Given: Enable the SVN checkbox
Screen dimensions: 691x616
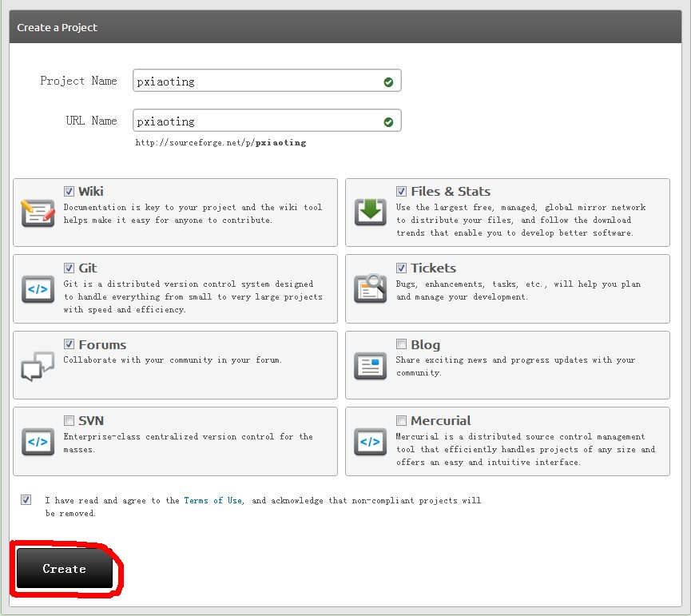Looking at the screenshot, I should click(69, 421).
